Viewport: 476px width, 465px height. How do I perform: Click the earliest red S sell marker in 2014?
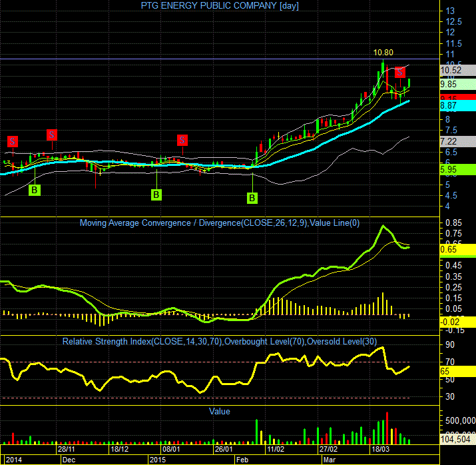pos(13,141)
